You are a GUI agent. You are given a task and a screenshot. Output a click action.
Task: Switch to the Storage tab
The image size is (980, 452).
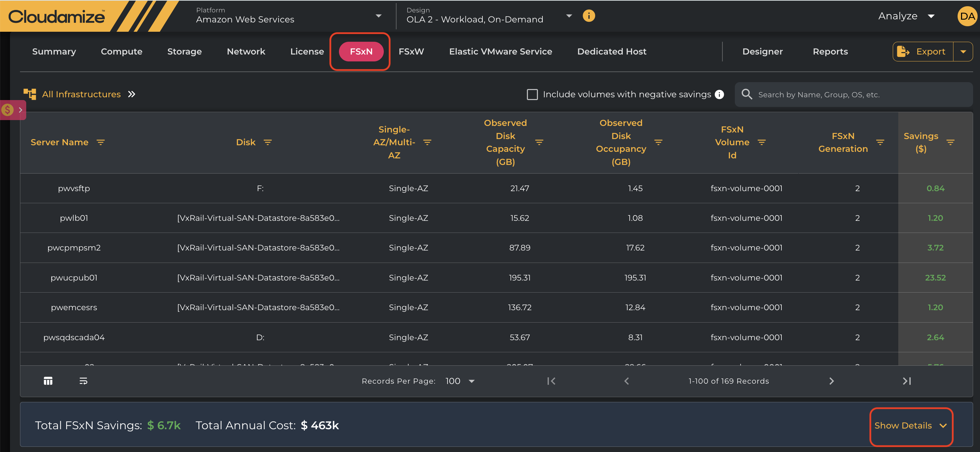coord(184,51)
